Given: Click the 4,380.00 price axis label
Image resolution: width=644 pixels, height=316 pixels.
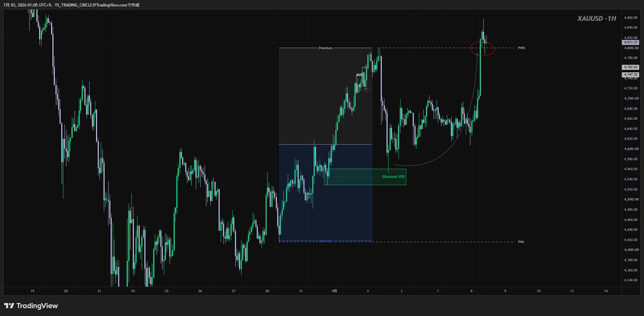Looking at the screenshot, I should (631, 260).
